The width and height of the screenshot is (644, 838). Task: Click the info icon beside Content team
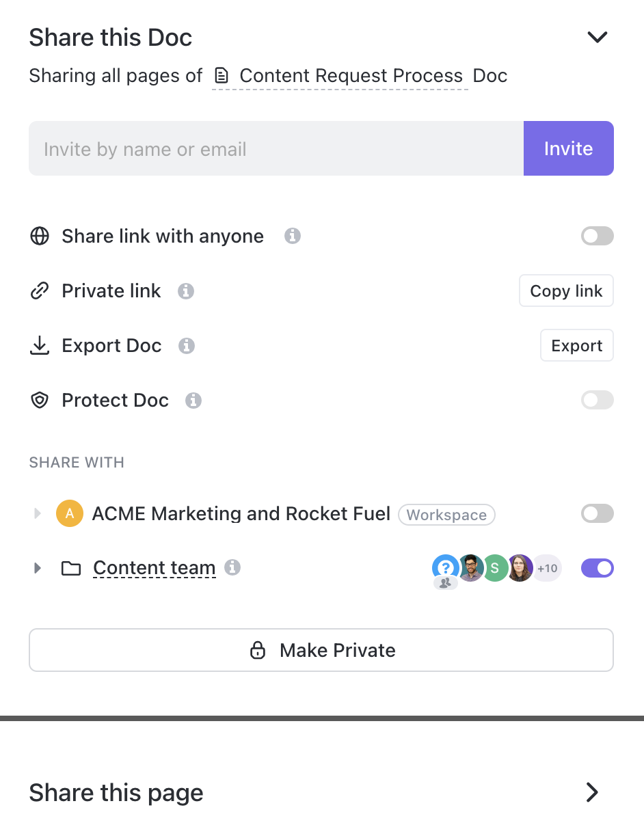(x=232, y=567)
